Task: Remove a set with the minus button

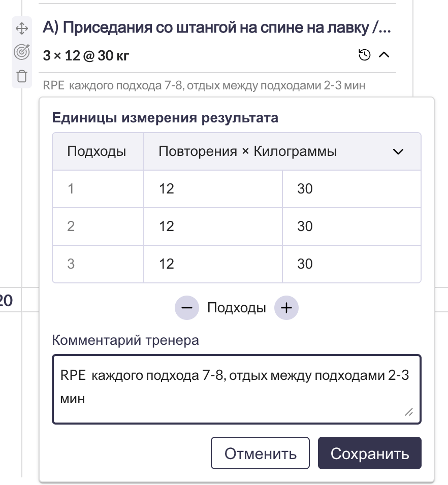Action: [187, 308]
